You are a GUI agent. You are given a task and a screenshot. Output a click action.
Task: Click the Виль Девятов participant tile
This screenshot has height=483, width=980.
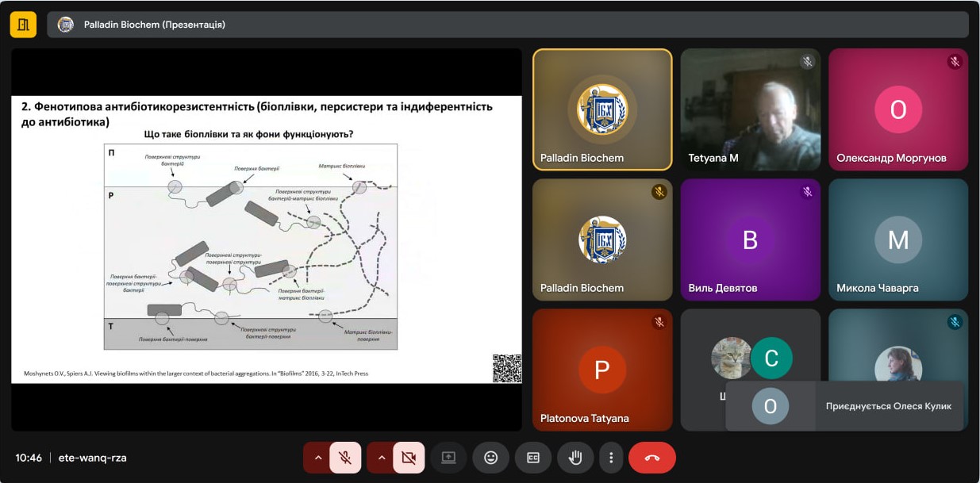[750, 240]
